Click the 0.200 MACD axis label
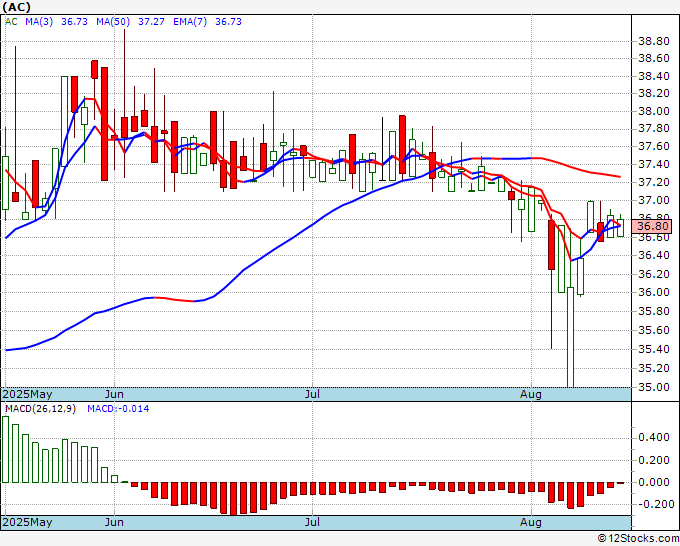The height and width of the screenshot is (546, 680). coord(654,460)
